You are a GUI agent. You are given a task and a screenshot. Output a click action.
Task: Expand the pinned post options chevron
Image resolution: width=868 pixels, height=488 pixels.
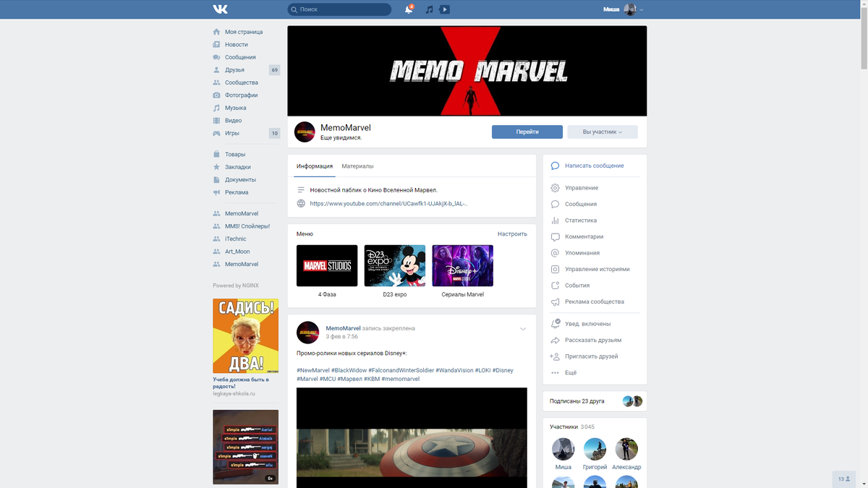[523, 329]
